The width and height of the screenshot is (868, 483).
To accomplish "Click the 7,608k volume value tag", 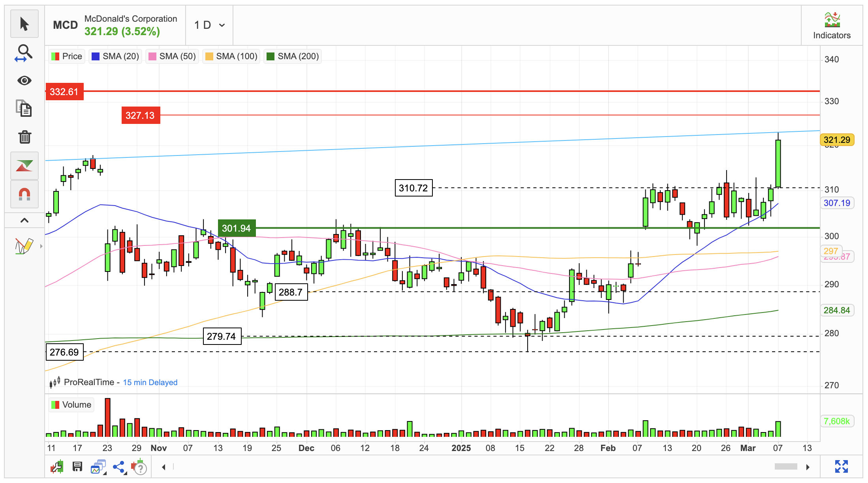I will [x=837, y=421].
